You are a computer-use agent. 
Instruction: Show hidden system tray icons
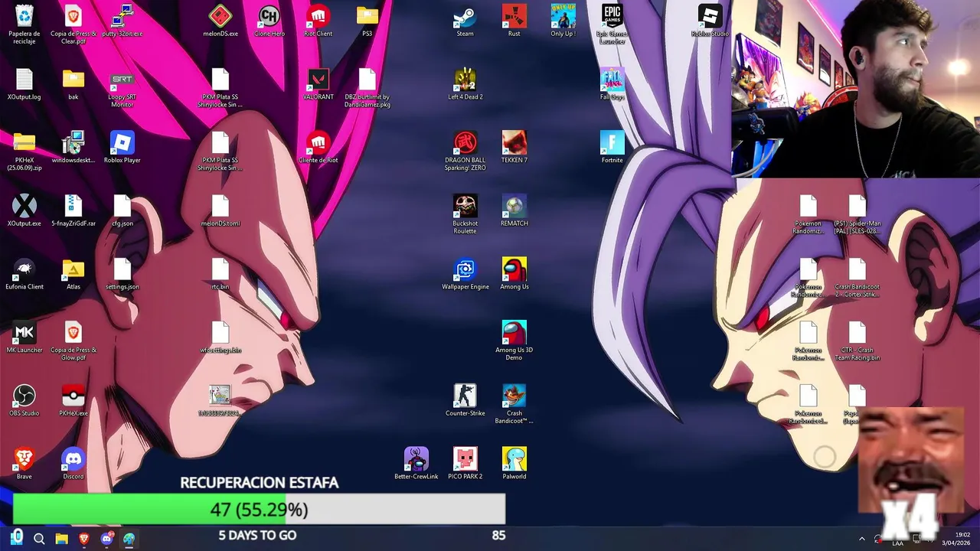[x=861, y=539]
